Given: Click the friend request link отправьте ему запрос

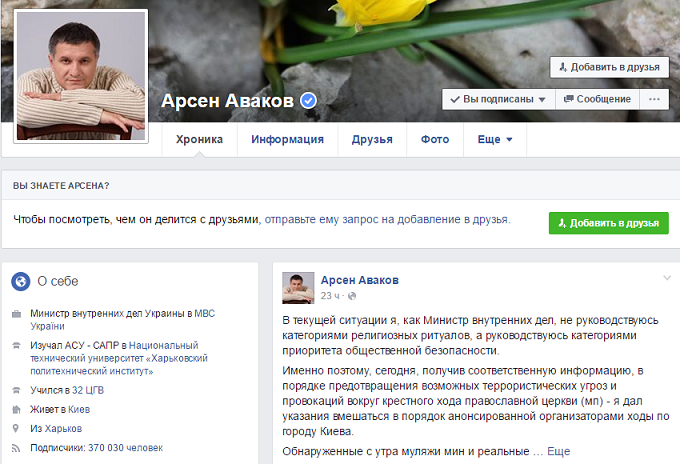Looking at the screenshot, I should 387,219.
